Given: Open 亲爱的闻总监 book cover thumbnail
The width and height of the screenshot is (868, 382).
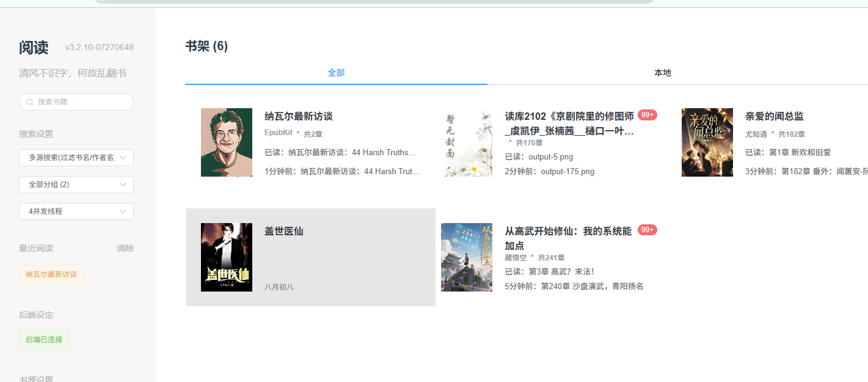Looking at the screenshot, I should tap(707, 142).
